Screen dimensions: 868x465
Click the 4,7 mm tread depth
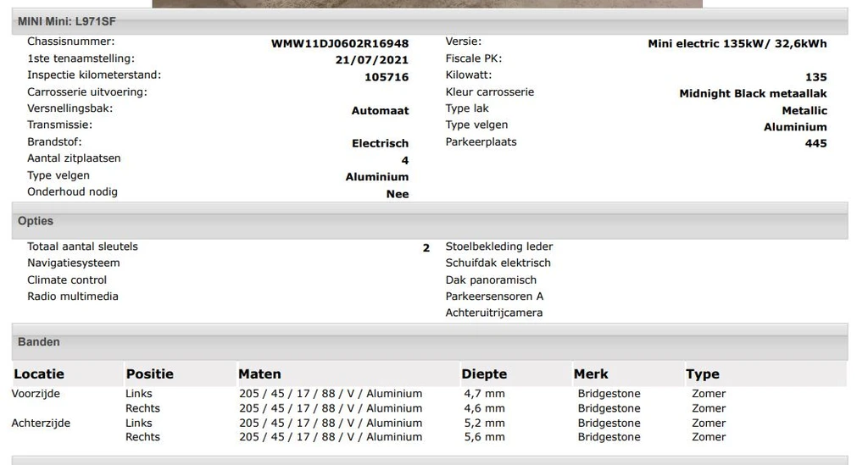tap(484, 394)
